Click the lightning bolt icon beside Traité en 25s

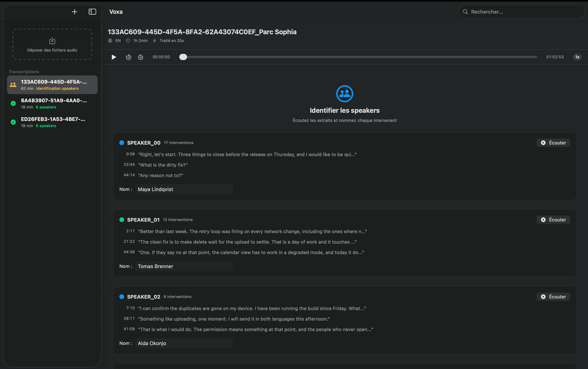155,40
